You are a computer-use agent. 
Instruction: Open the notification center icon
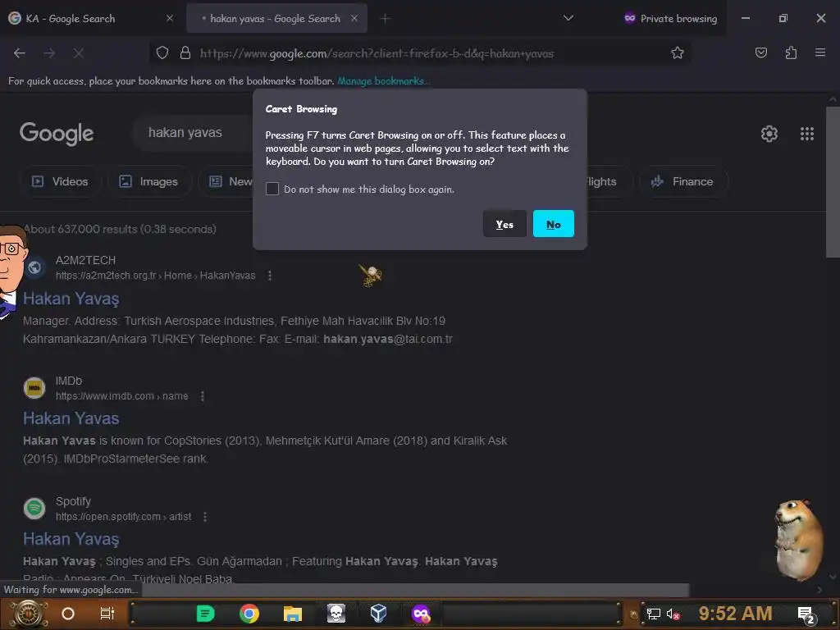(806, 615)
